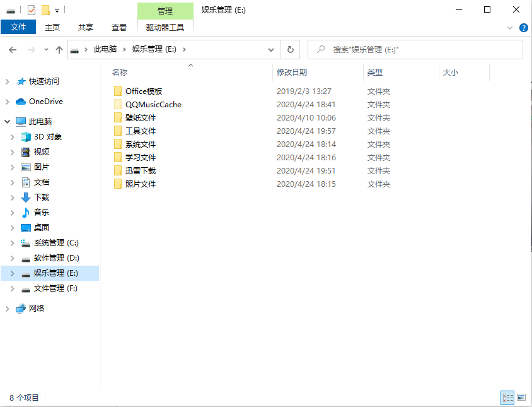Open the quick access toolbar customize dropdown
The width and height of the screenshot is (532, 407).
click(x=57, y=11)
